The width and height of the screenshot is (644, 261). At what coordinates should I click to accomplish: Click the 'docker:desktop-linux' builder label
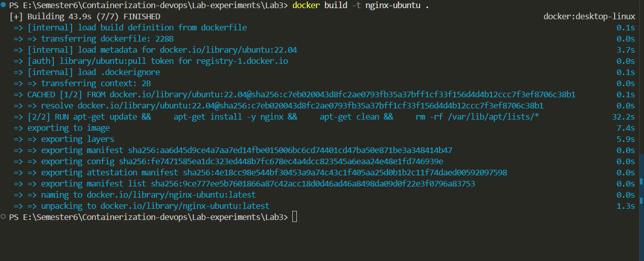click(x=589, y=16)
